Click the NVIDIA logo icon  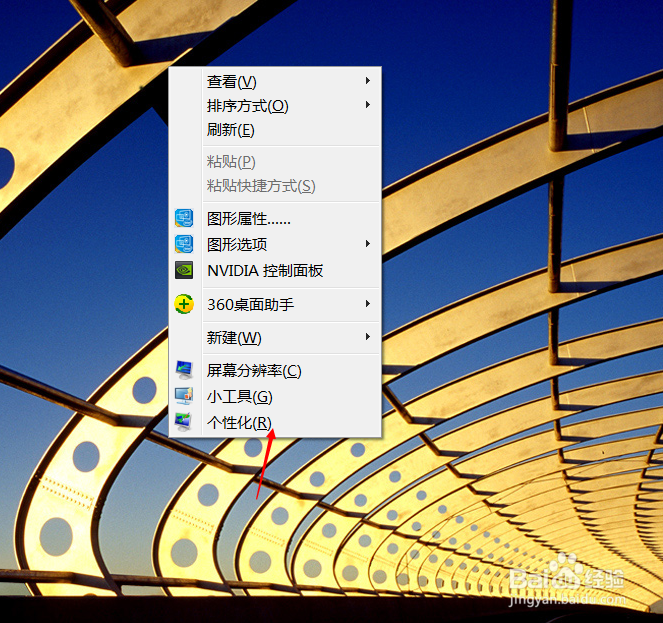click(184, 270)
